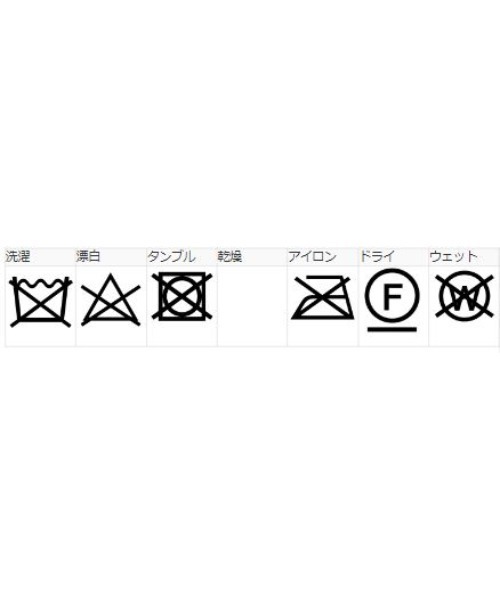Click the wavy water line of wash tub
The height and width of the screenshot is (600, 500).
pos(41,285)
